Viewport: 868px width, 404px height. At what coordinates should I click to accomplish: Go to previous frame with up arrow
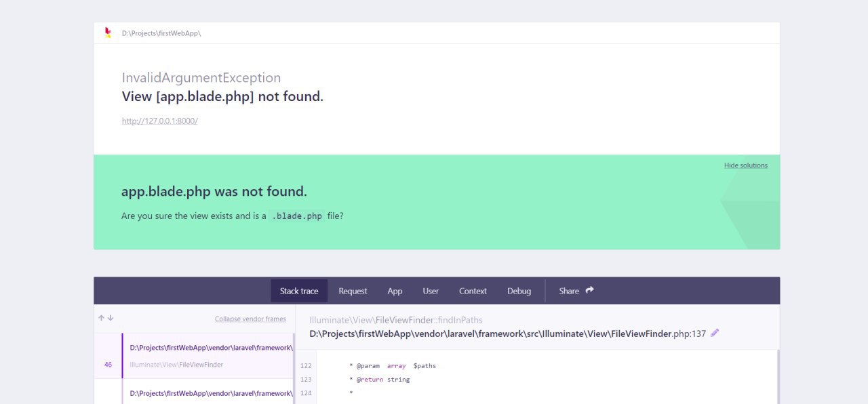pos(101,318)
